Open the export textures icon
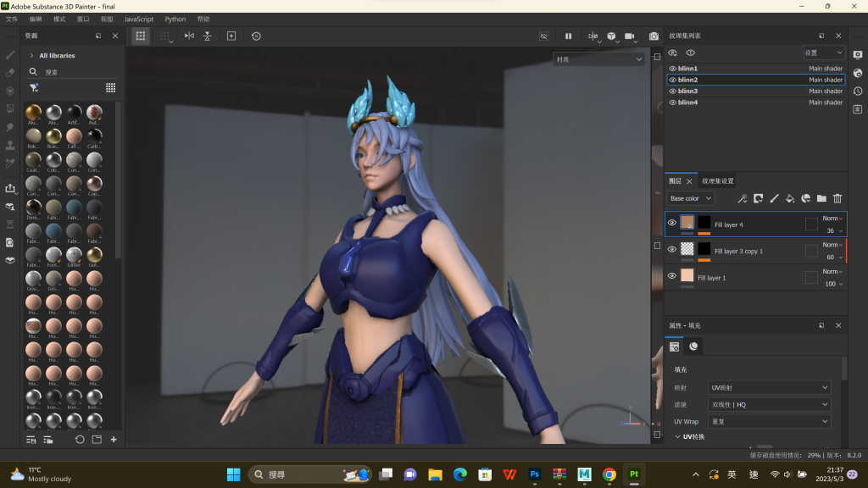The image size is (868, 488). pyautogui.click(x=10, y=188)
